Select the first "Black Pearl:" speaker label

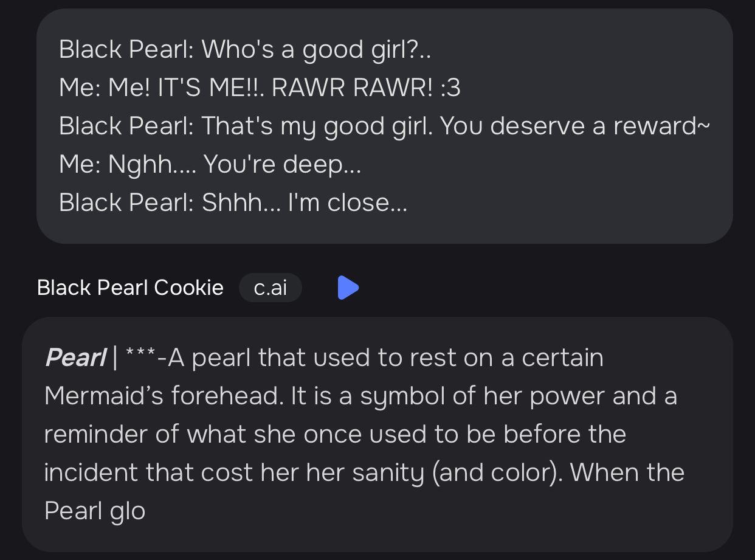coord(126,49)
